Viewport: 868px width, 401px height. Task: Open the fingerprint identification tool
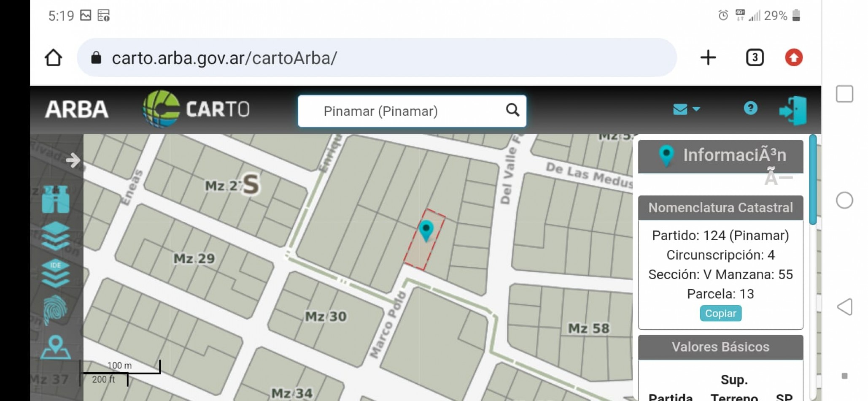[x=55, y=310]
